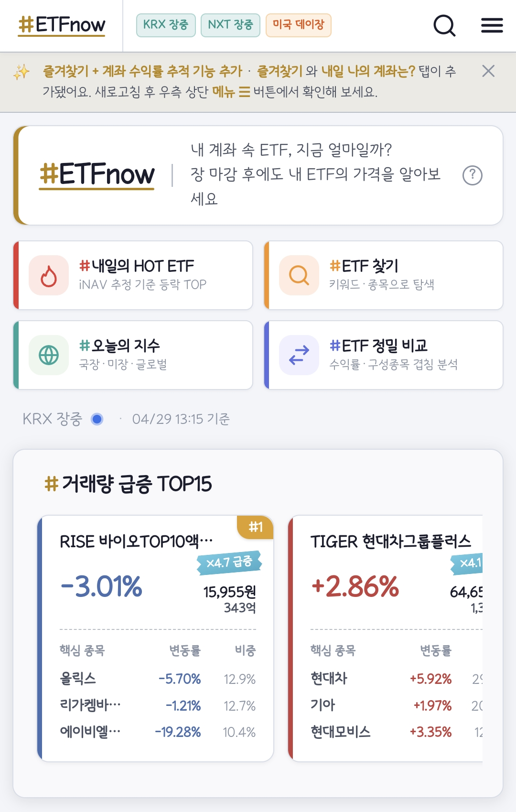Select the 미국 데이장 tab
This screenshot has height=812, width=516.
(x=298, y=25)
